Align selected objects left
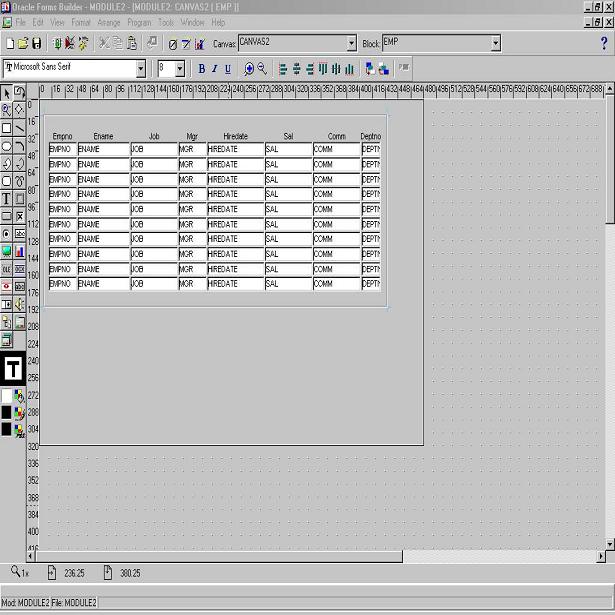Screen dimensions: 615x615 tap(283, 69)
